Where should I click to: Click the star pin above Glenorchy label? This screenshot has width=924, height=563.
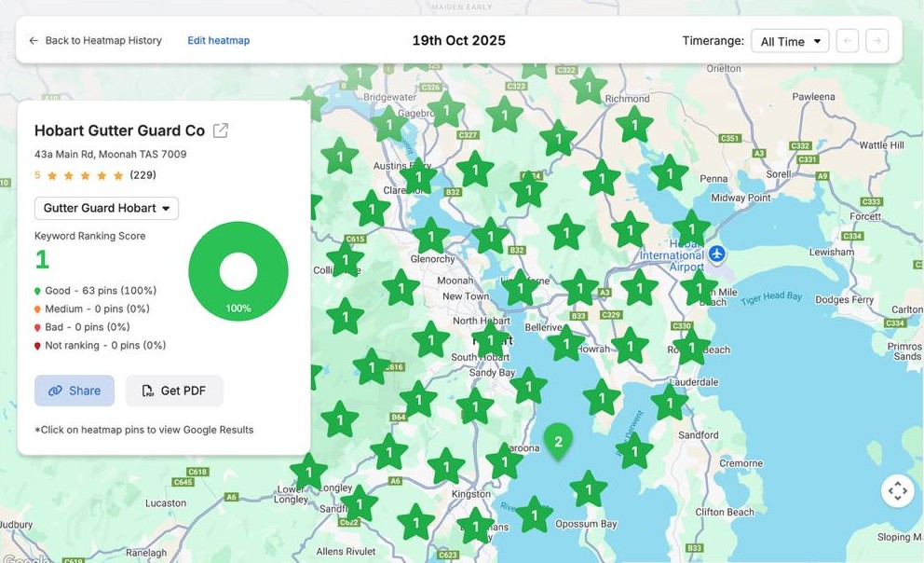(x=430, y=236)
